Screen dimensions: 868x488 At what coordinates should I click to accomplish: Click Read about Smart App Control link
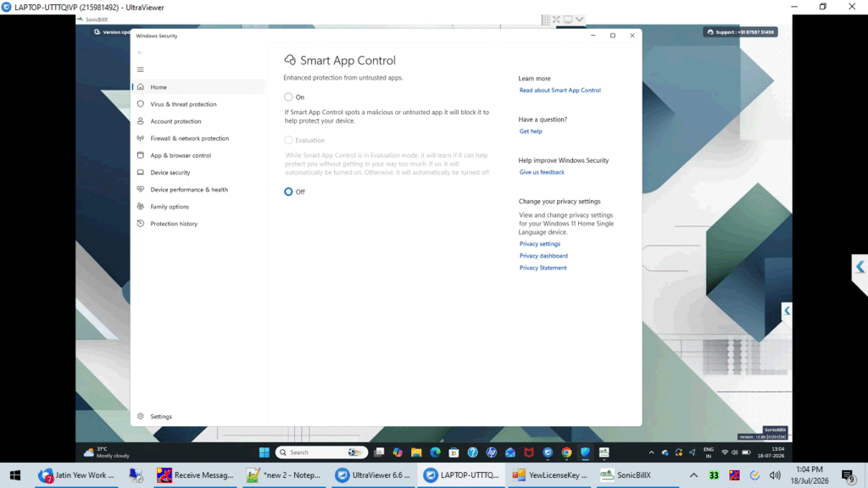[559, 90]
